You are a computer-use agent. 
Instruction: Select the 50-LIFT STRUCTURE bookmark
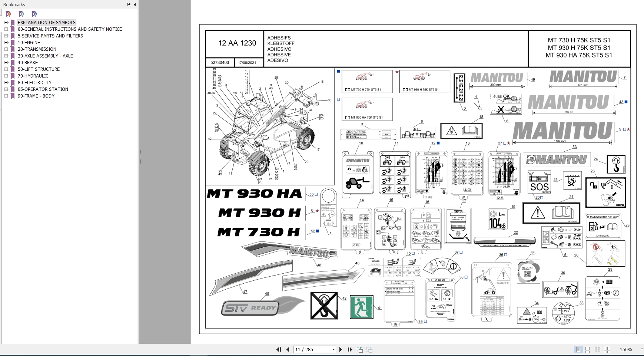click(39, 69)
